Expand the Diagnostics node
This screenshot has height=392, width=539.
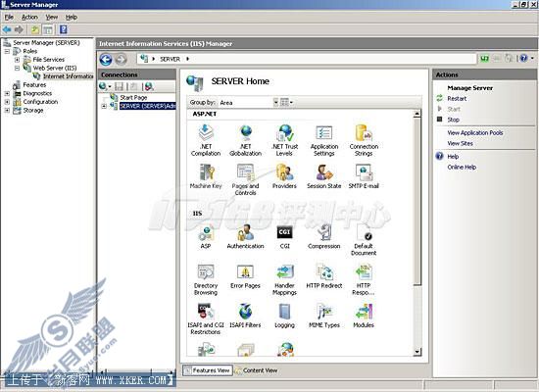point(7,93)
